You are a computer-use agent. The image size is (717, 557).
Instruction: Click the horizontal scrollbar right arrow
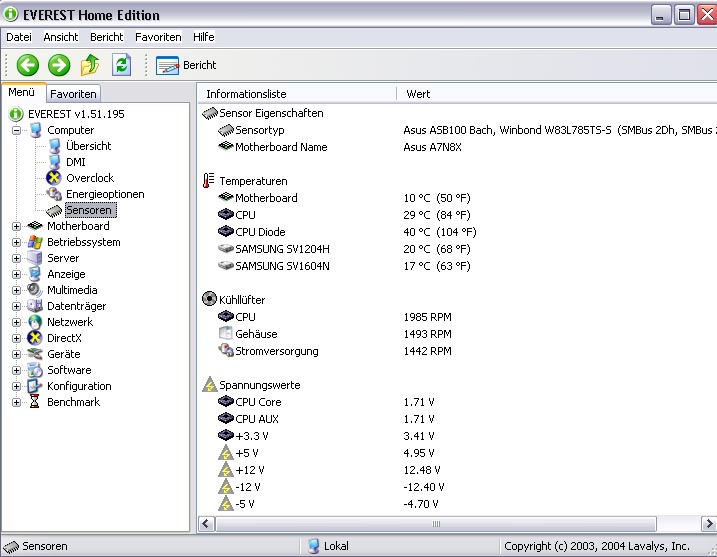709,524
